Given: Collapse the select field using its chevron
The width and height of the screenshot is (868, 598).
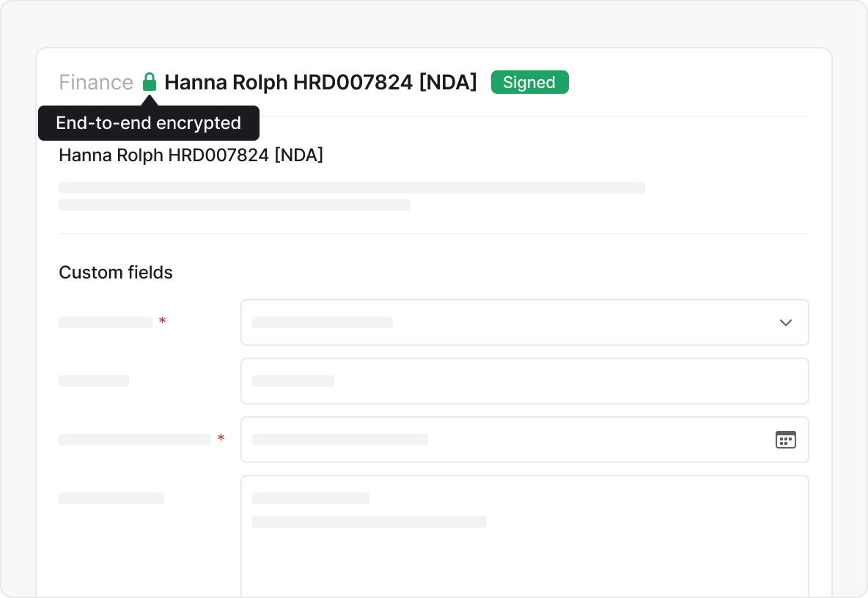Looking at the screenshot, I should [785, 322].
